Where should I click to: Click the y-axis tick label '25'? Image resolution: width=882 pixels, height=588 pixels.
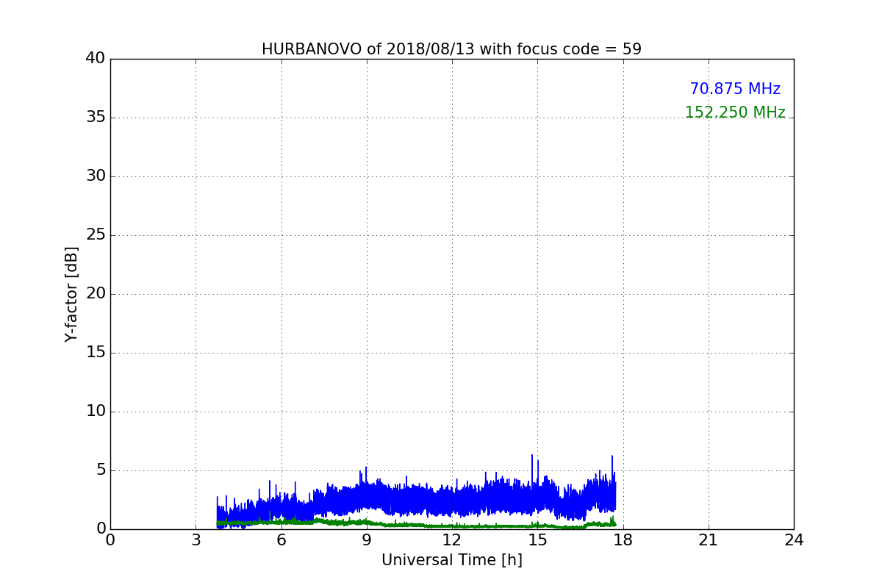tap(96, 235)
